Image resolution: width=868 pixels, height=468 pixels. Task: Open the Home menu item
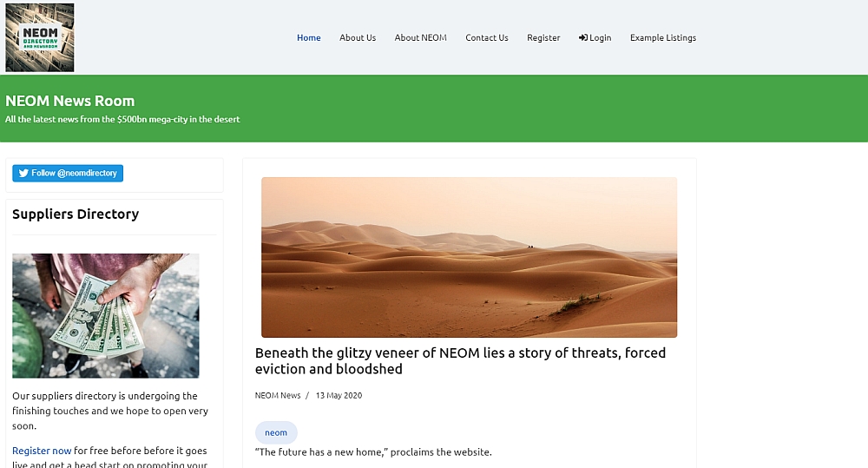[308, 37]
